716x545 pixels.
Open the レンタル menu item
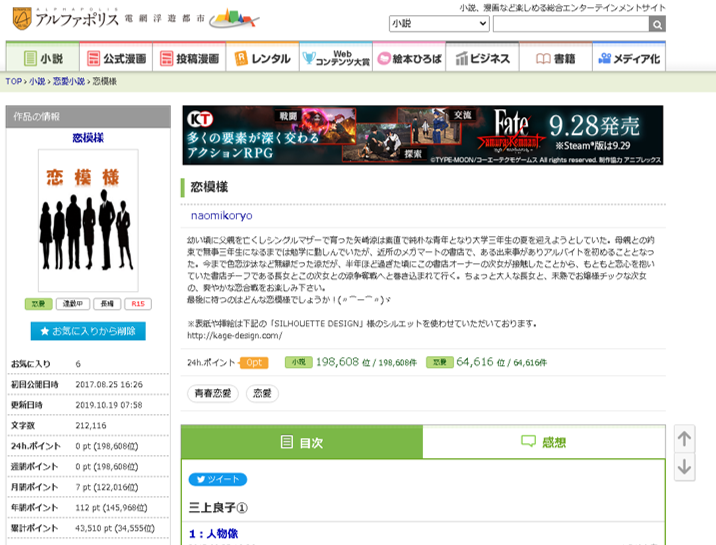click(x=263, y=59)
